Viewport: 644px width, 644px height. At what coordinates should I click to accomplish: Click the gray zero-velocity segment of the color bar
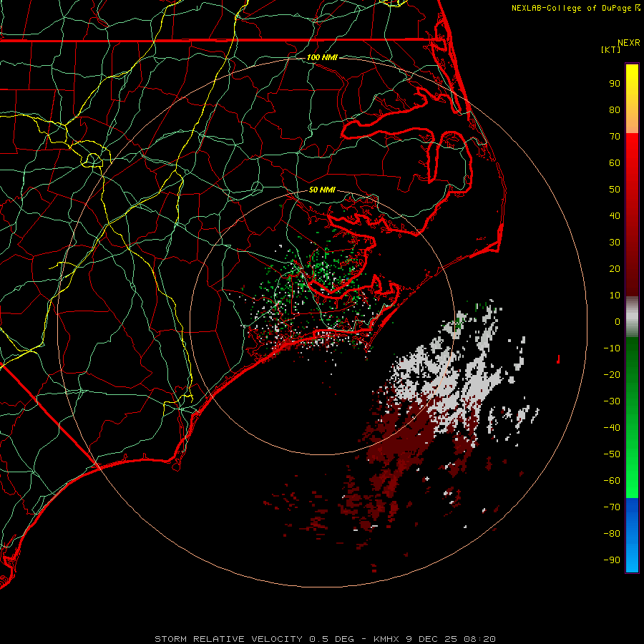click(632, 317)
